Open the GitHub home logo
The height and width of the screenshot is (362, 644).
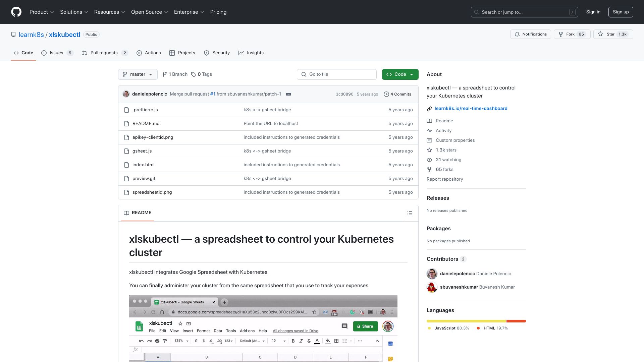(x=16, y=12)
